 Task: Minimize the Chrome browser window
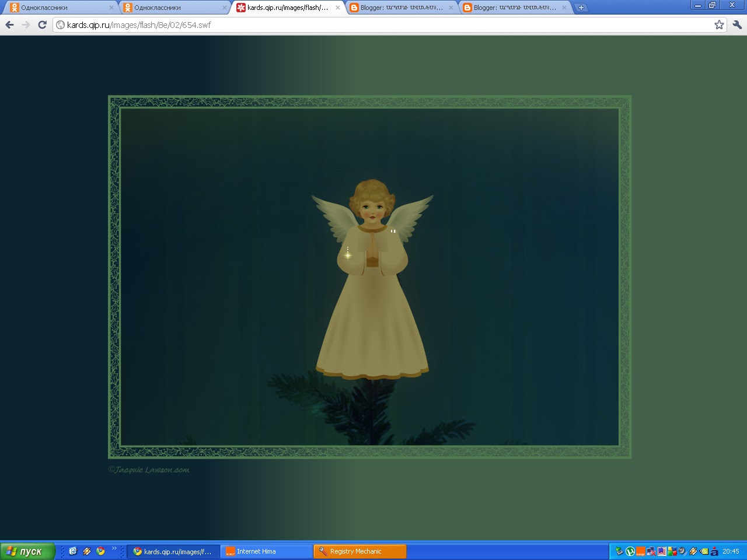(697, 5)
